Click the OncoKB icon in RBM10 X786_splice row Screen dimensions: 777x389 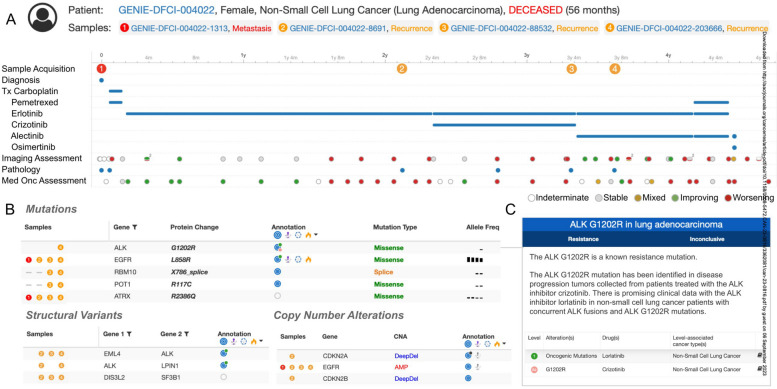click(x=277, y=271)
